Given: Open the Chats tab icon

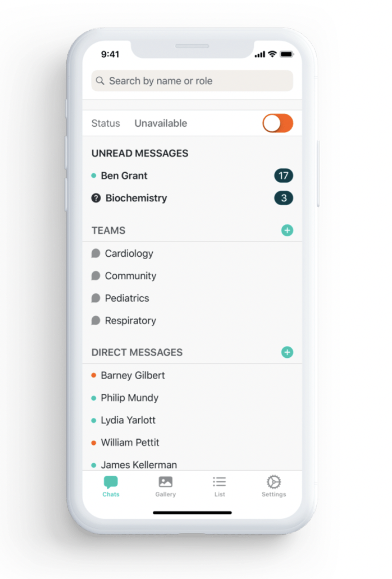Looking at the screenshot, I should click(111, 482).
